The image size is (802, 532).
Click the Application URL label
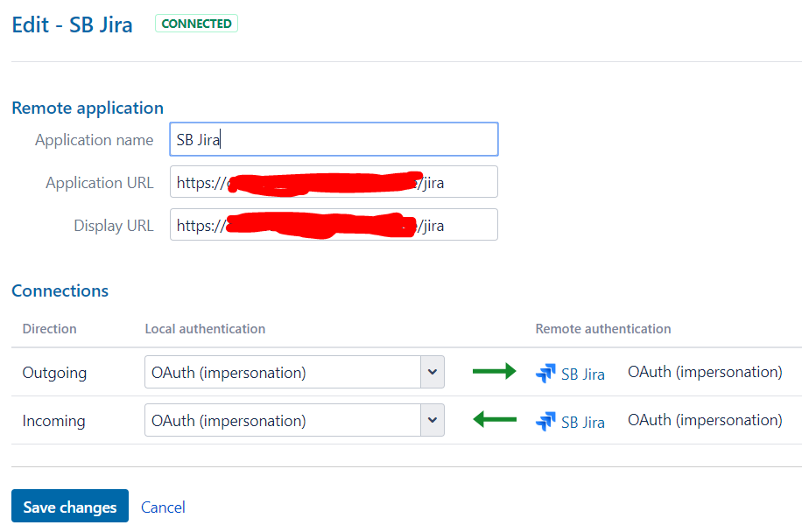[100, 183]
